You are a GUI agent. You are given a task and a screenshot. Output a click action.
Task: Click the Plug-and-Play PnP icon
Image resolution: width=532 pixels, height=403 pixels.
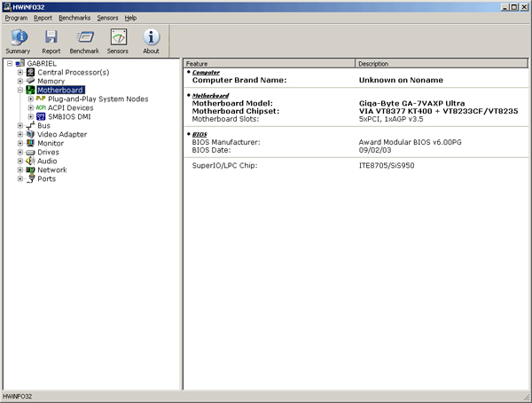tap(41, 99)
